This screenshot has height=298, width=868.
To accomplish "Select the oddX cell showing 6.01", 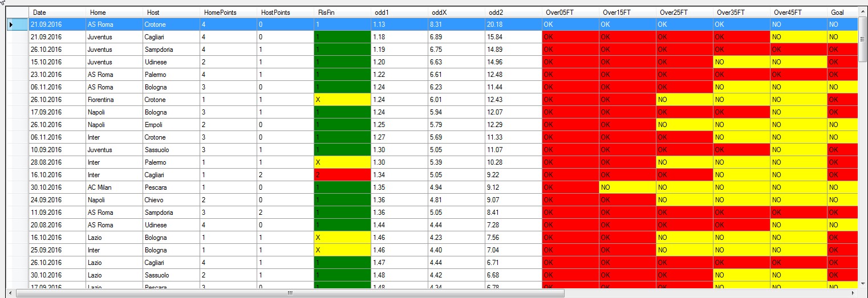I will [x=456, y=100].
